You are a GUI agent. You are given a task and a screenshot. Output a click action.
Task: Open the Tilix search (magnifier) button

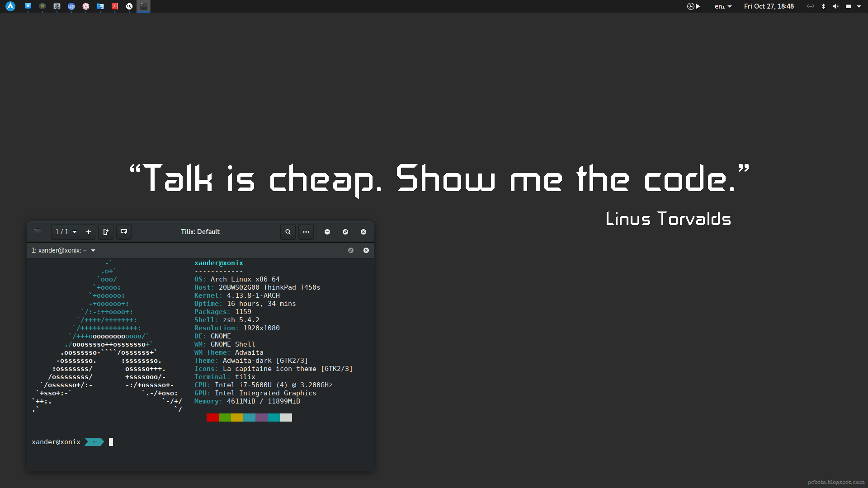point(288,232)
